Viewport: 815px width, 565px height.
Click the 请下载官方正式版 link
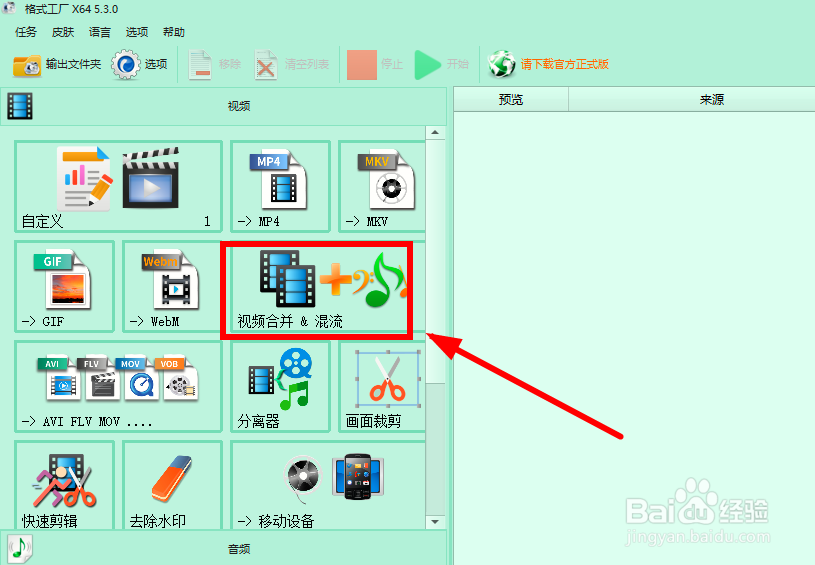pos(564,64)
